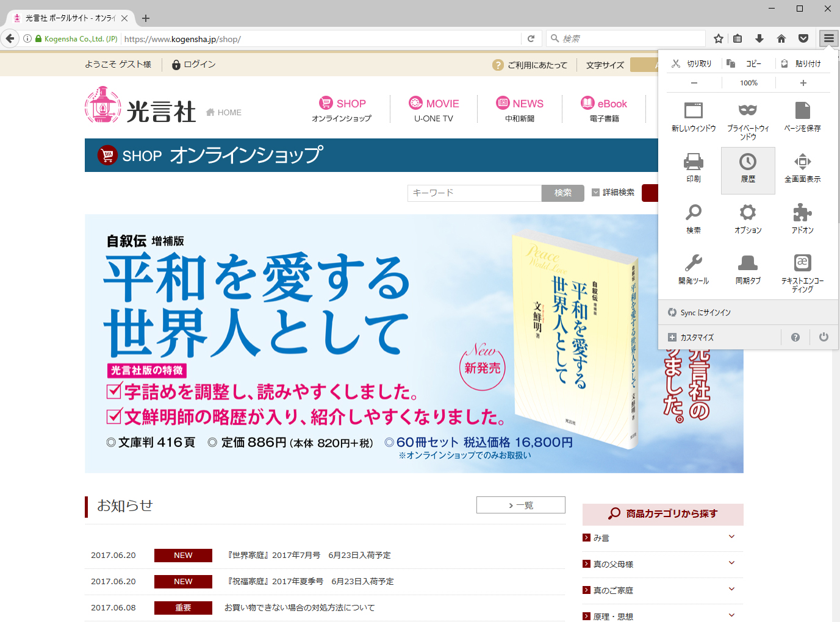Open 検索 (find) from the menu panel
This screenshot has height=622, width=840.
pyautogui.click(x=694, y=220)
